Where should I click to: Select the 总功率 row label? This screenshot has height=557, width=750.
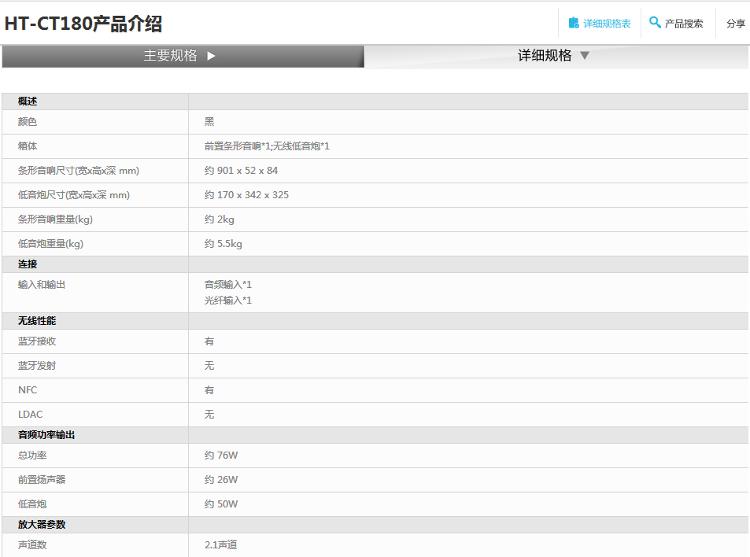(32, 456)
